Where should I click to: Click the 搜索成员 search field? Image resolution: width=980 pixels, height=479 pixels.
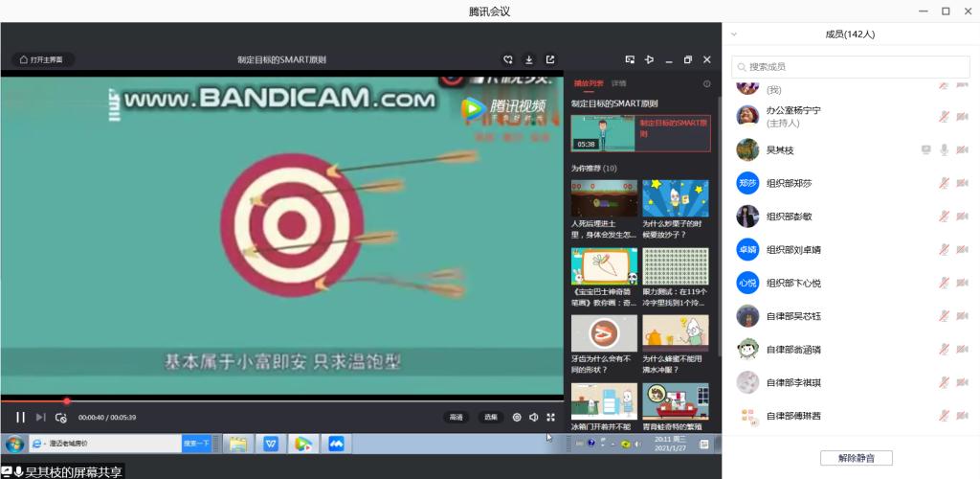tap(850, 67)
